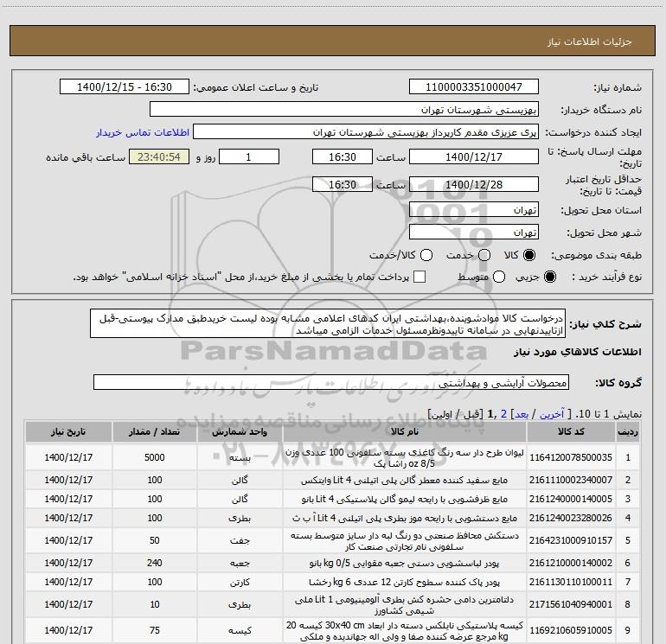Click the validity hour field next to 1400/12/28
The width and height of the screenshot is (666, 644).
[343, 184]
